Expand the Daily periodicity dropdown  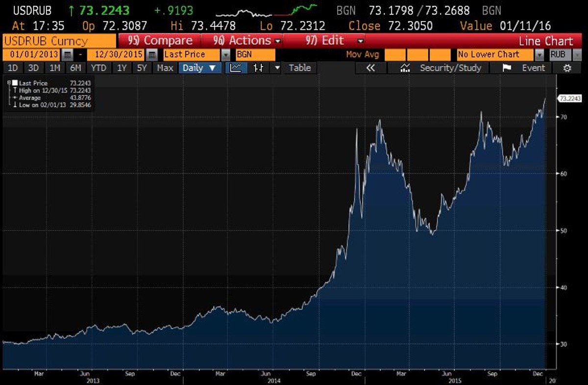[199, 68]
